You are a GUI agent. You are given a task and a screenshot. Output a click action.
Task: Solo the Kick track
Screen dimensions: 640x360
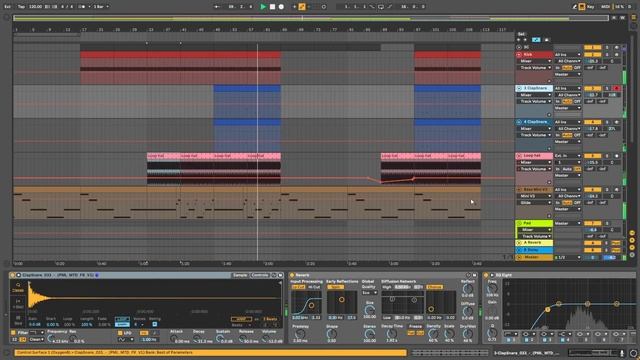[x=607, y=55]
